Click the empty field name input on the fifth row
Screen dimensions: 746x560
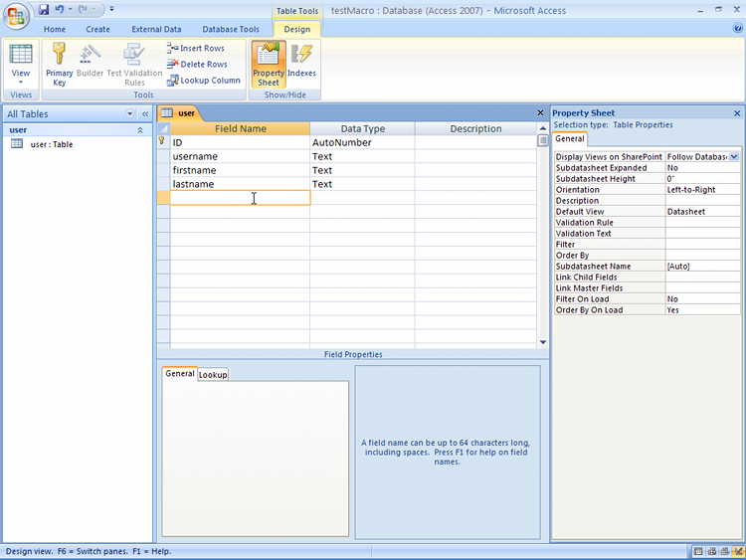[x=240, y=198]
